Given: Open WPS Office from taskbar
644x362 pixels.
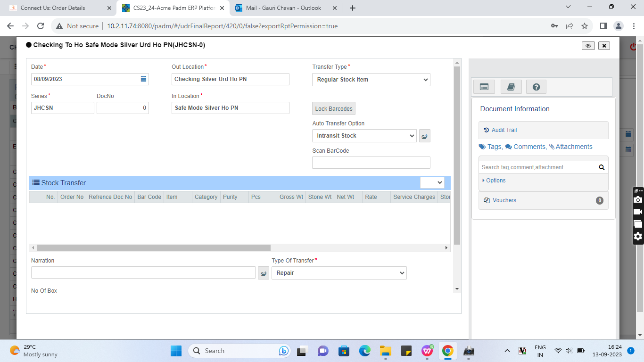Looking at the screenshot, I should (x=428, y=351).
